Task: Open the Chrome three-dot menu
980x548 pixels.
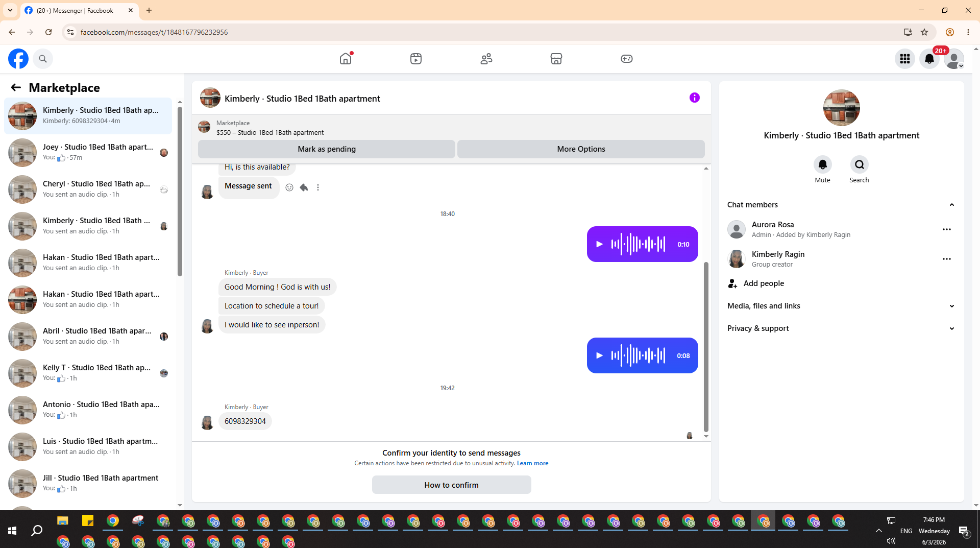Action: (x=968, y=32)
